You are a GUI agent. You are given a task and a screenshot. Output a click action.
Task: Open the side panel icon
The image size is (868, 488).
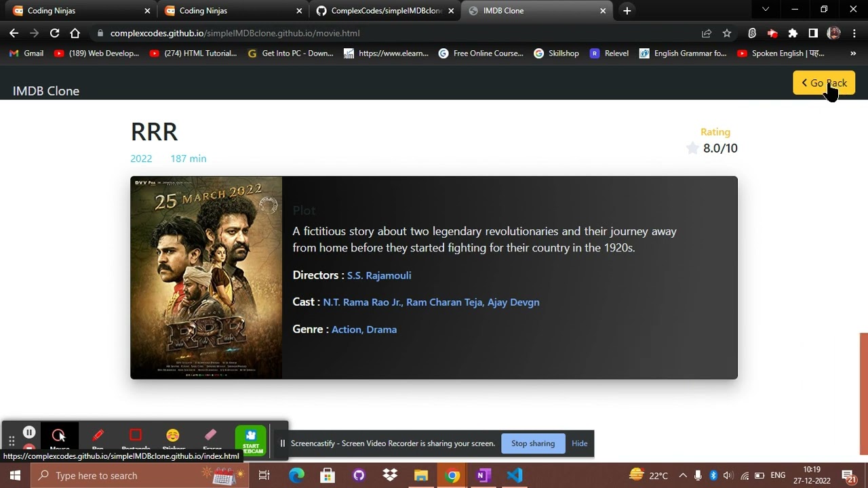click(813, 33)
